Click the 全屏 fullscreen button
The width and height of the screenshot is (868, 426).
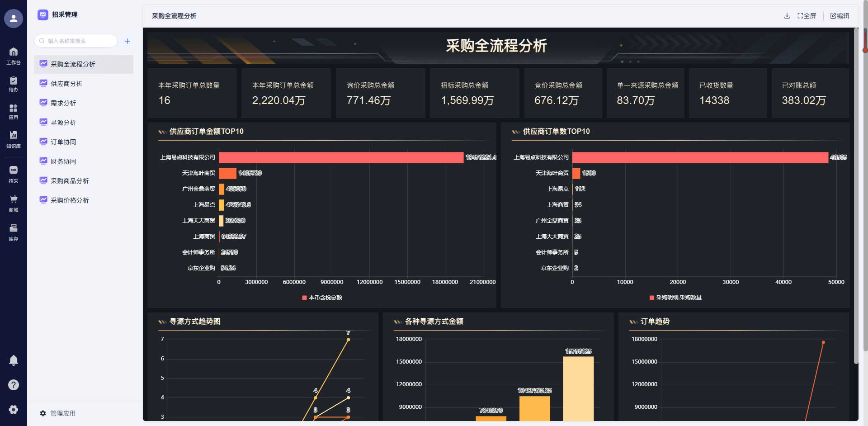point(807,16)
